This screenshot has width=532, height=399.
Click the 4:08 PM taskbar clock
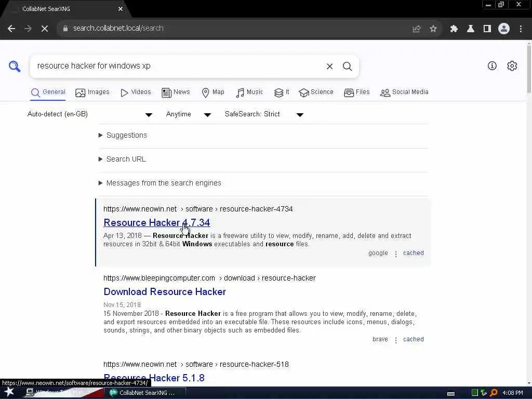[x=512, y=393]
